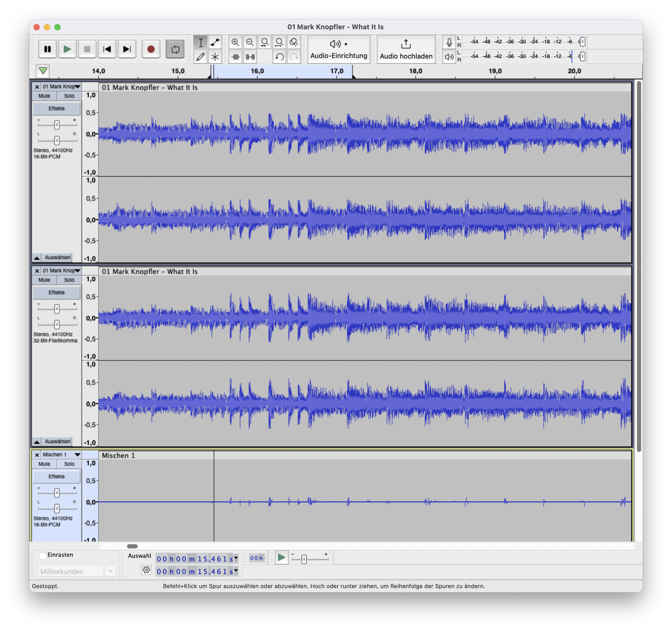Open the Mischen 1 track dropdown menu
Screen dimensions: 672x631
pos(77,454)
